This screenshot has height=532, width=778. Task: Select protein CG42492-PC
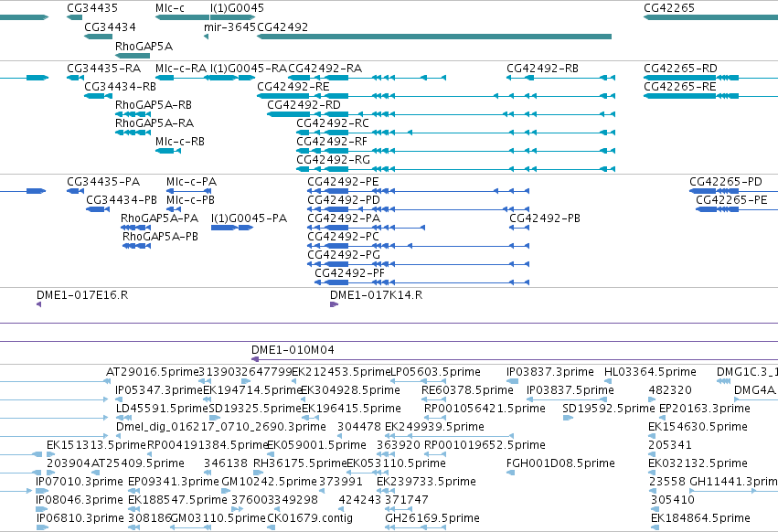coord(419,246)
